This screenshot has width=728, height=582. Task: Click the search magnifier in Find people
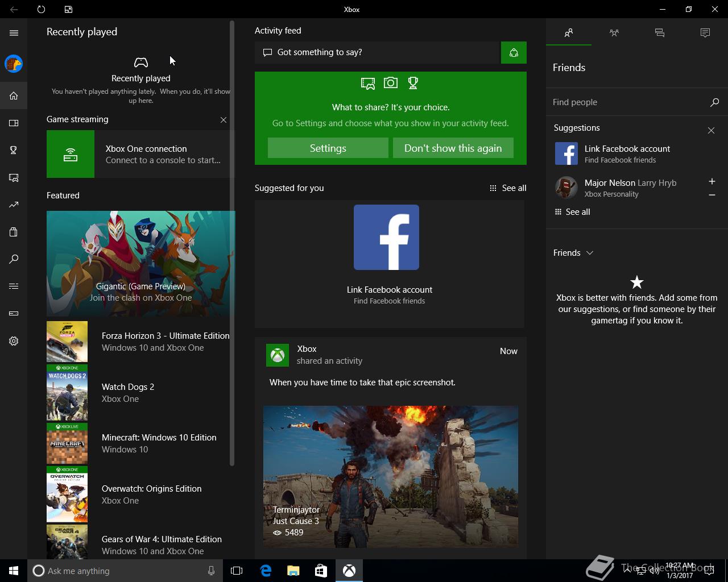(714, 102)
